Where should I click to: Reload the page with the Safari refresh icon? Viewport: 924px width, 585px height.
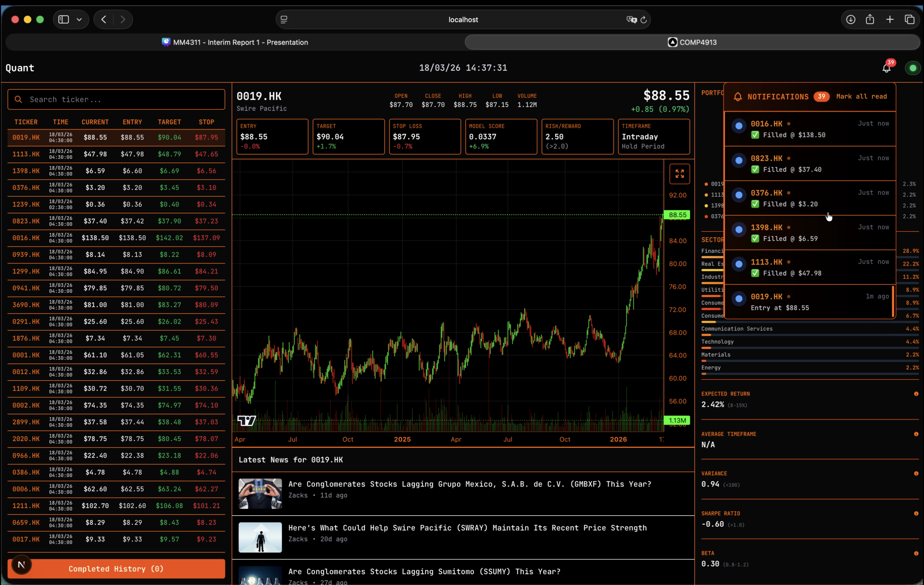click(644, 19)
